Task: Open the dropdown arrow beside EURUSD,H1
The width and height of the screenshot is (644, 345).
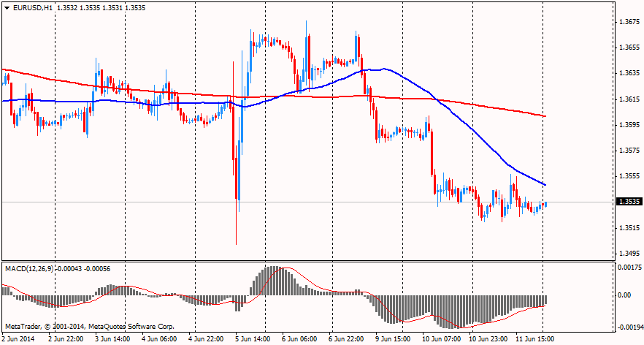Action: click(7, 7)
